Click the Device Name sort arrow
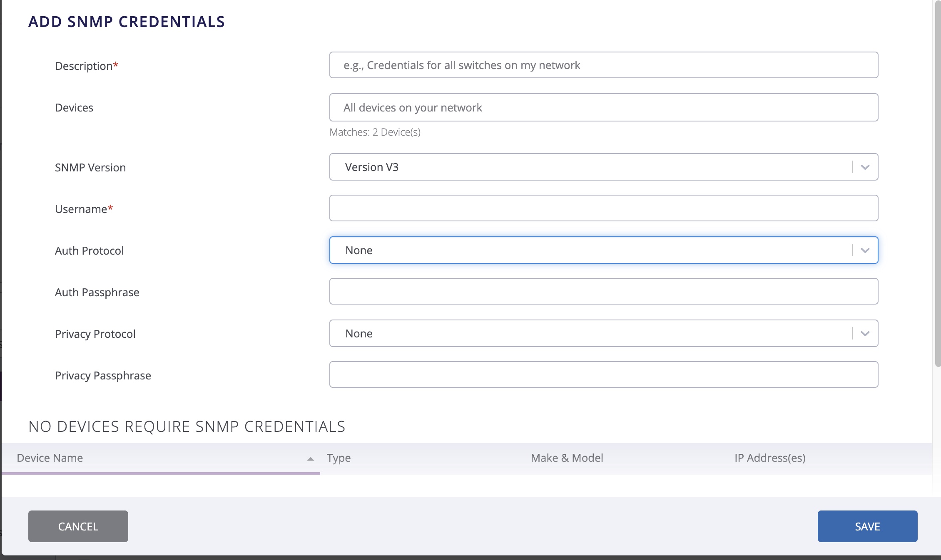941x560 pixels. (x=310, y=458)
